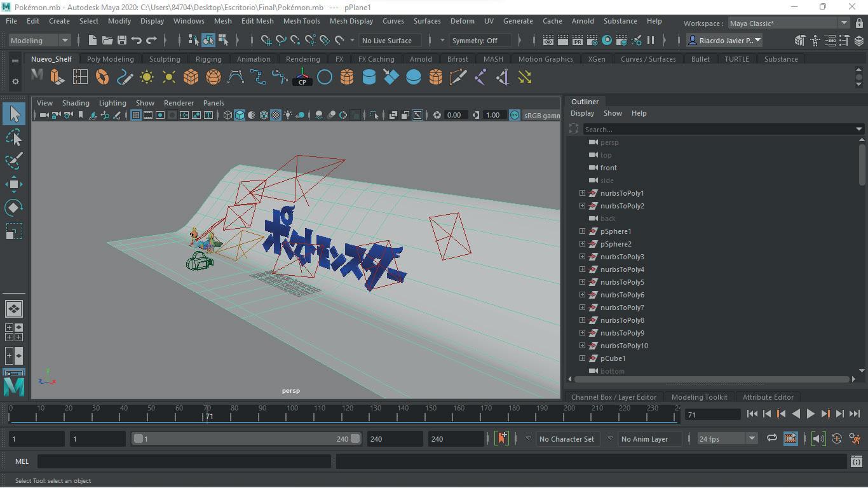This screenshot has height=488, width=868.
Task: Click the Outliner search field
Action: tap(718, 130)
